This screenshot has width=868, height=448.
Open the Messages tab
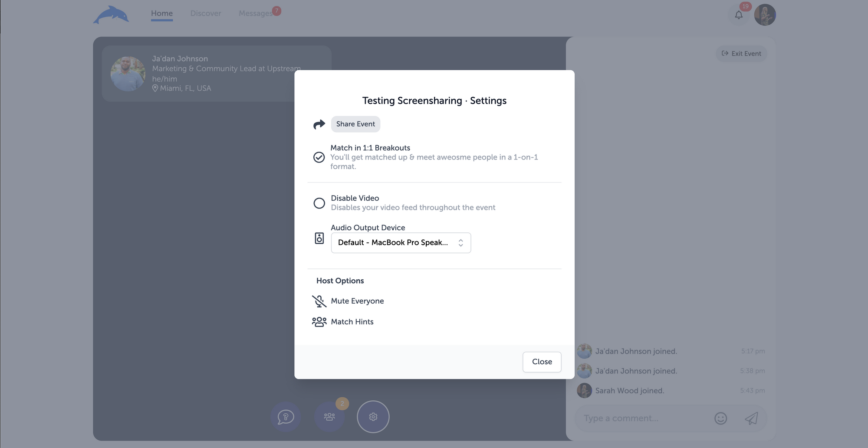point(255,13)
